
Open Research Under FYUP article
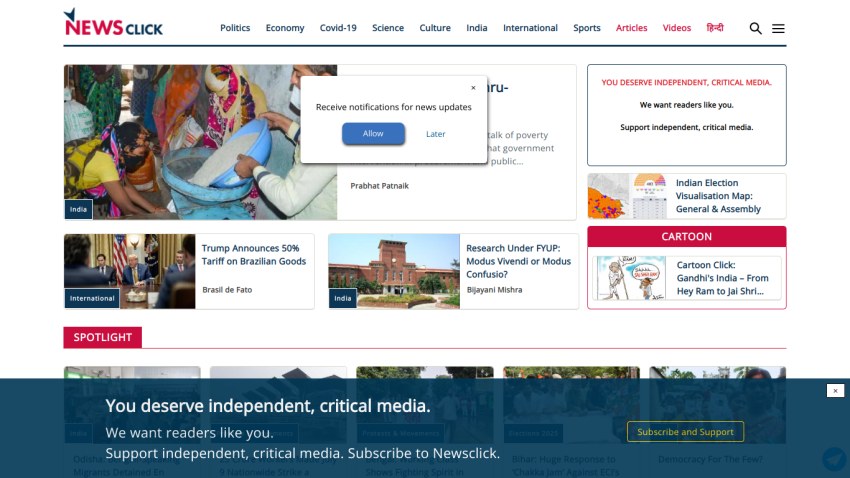pos(518,261)
